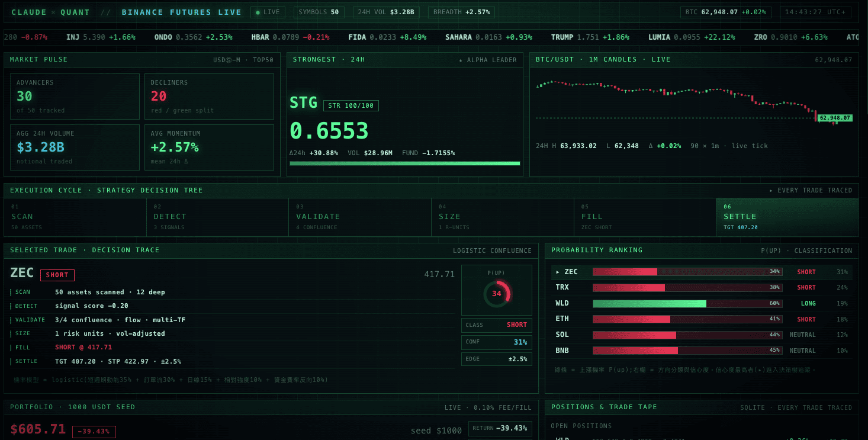Click the green LIVE status indicator

click(268, 12)
